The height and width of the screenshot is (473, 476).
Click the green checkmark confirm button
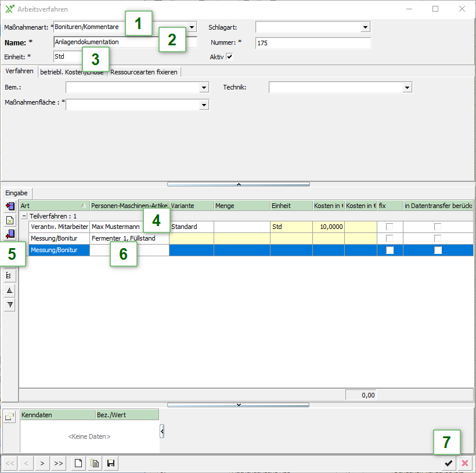pyautogui.click(x=448, y=463)
